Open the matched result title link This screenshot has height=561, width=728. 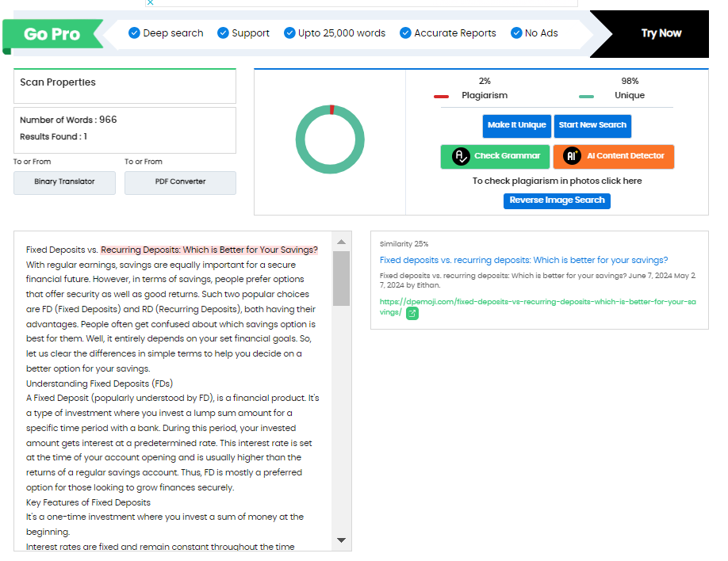point(523,260)
